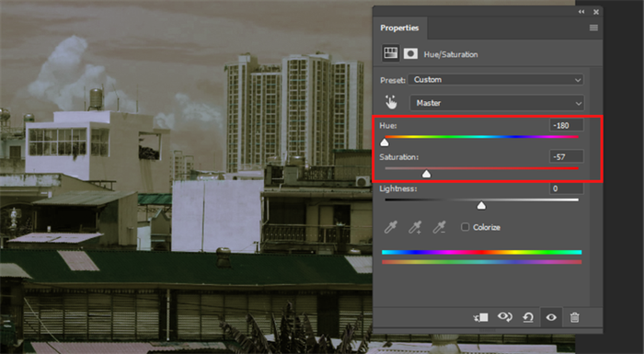Switch to the Properties tab
644x354 pixels.
click(x=399, y=28)
